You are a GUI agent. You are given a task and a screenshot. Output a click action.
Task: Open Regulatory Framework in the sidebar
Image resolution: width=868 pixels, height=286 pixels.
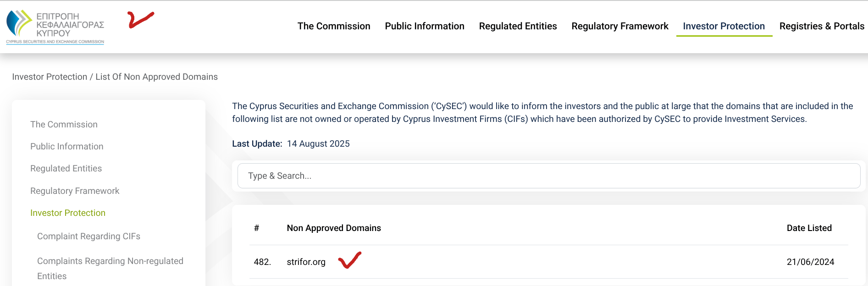(x=75, y=191)
